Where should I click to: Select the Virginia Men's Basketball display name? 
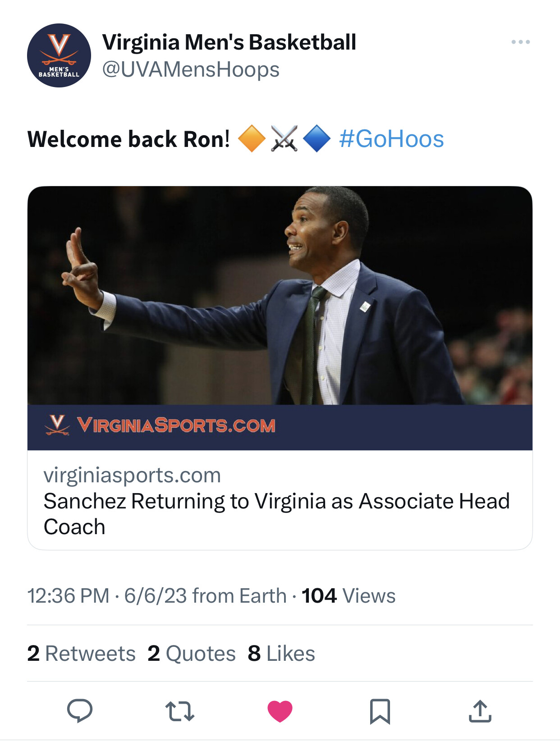pos(229,42)
